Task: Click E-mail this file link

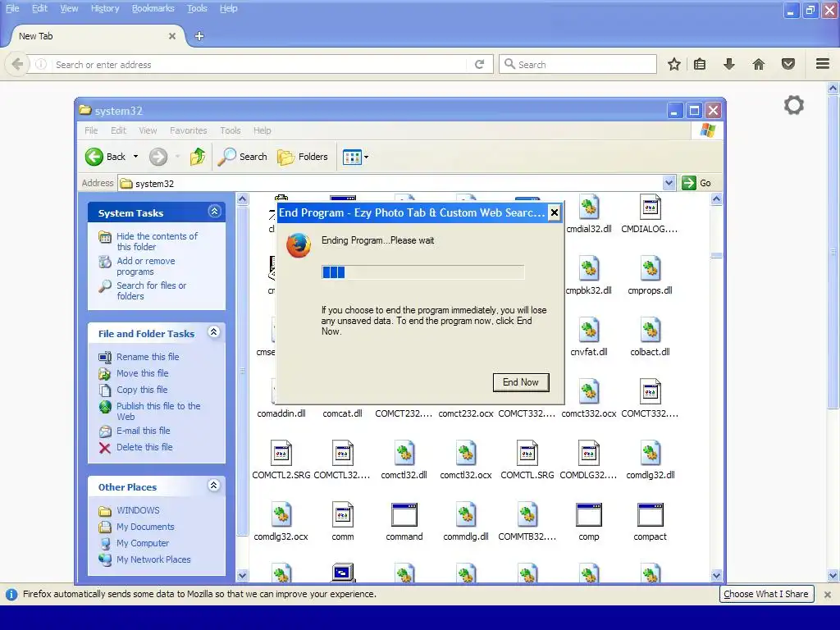Action: [143, 431]
